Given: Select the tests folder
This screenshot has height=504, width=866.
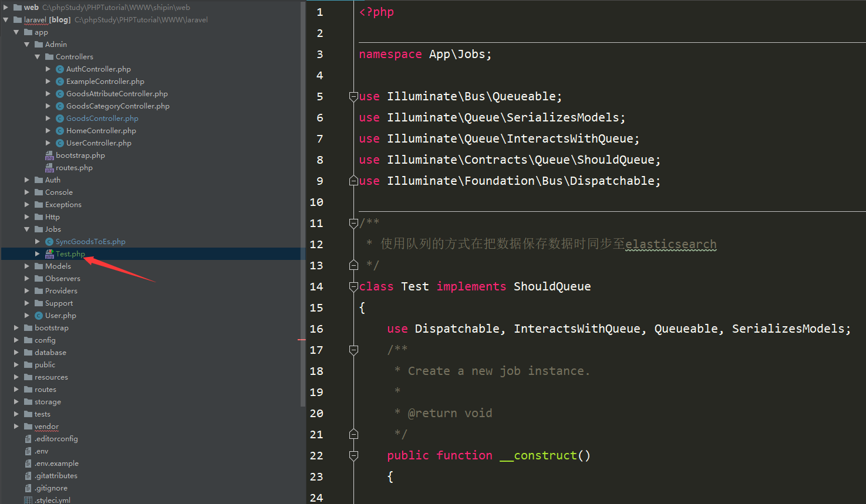Looking at the screenshot, I should pos(42,414).
